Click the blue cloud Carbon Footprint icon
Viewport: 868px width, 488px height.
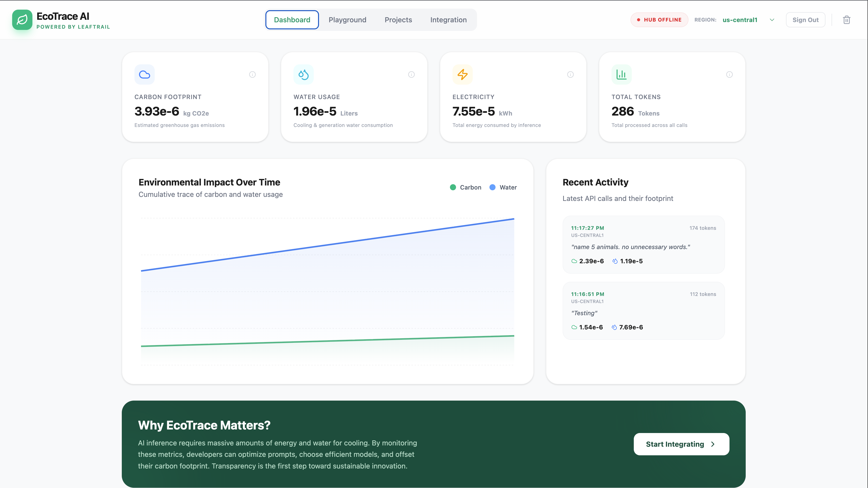145,74
